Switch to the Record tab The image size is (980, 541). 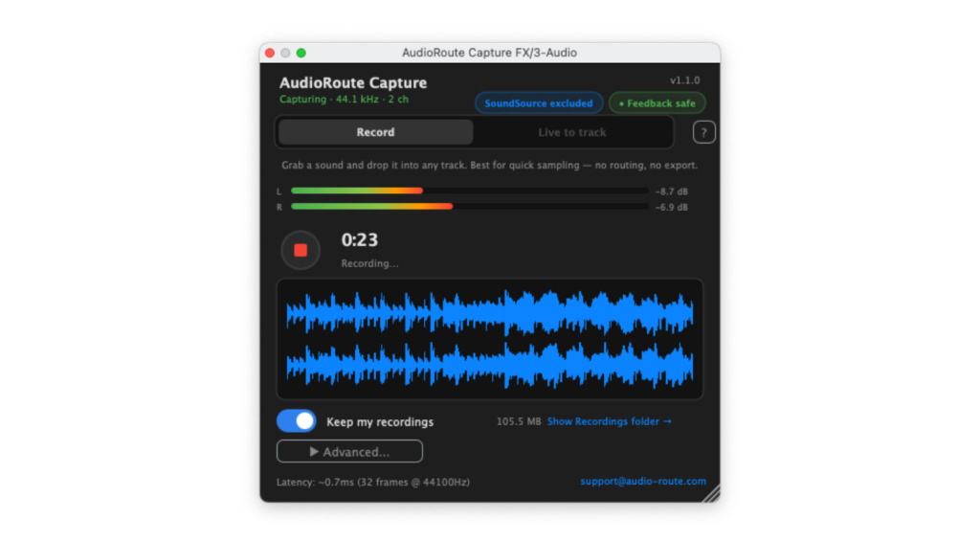375,132
